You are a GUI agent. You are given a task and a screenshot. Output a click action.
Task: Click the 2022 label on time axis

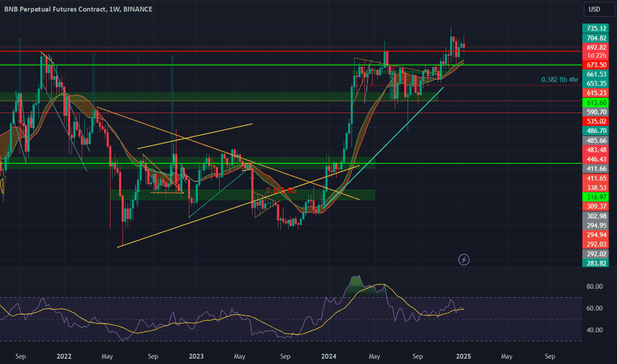click(64, 357)
